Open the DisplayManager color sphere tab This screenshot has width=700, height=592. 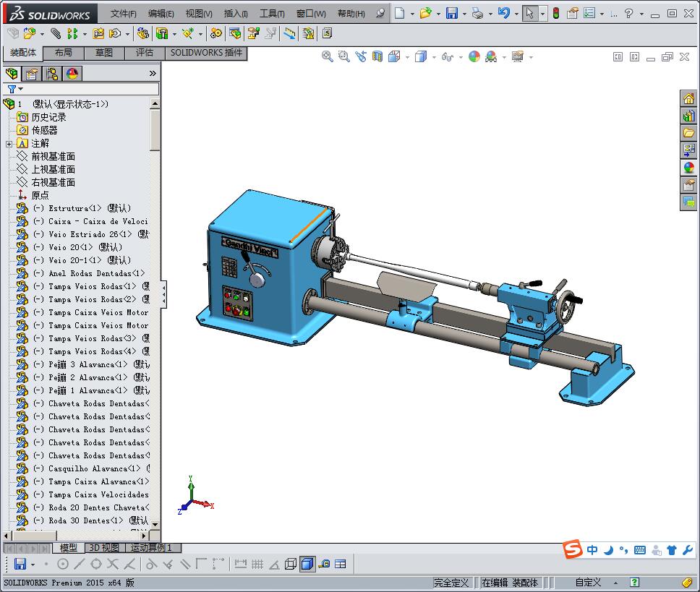click(72, 74)
